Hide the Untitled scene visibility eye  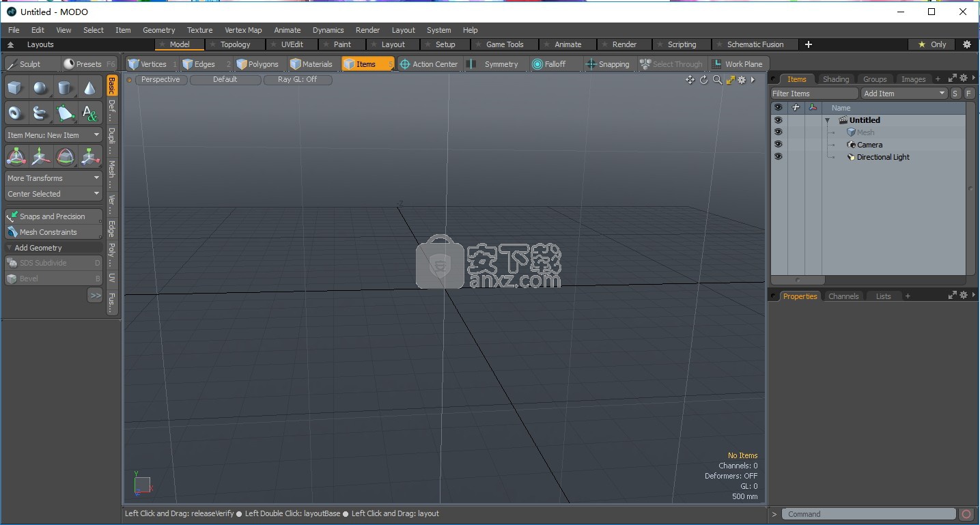778,120
